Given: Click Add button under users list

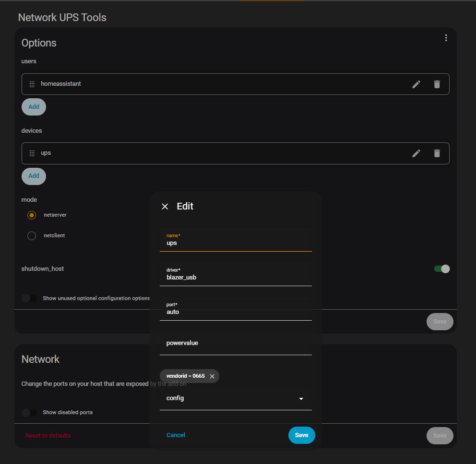Looking at the screenshot, I should pyautogui.click(x=34, y=107).
